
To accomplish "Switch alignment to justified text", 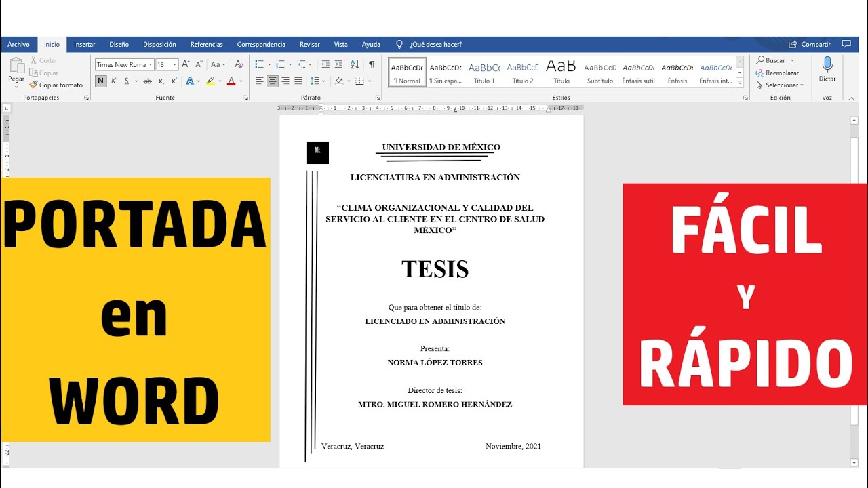I will (x=298, y=81).
